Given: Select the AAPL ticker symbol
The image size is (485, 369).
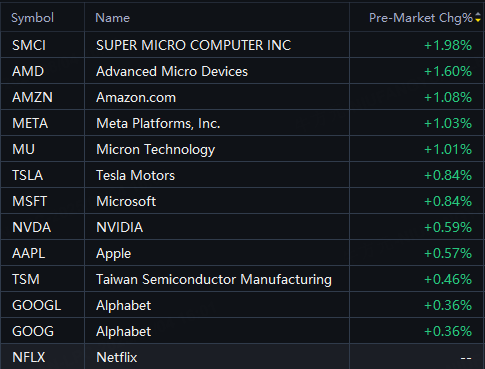Looking at the screenshot, I should (x=29, y=253).
